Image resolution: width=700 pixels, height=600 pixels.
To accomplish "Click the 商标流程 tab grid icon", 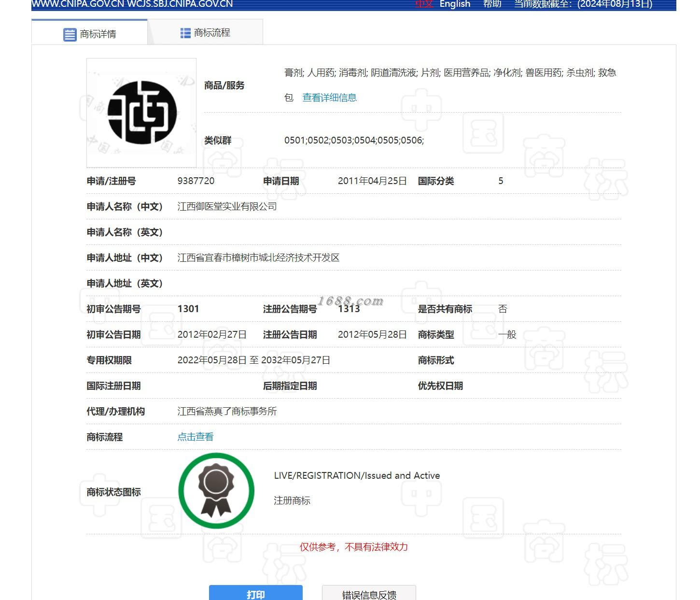I will tap(185, 33).
